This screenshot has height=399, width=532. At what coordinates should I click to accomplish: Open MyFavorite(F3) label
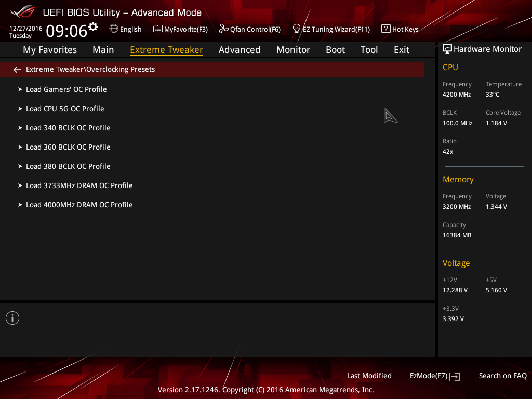[x=186, y=29]
